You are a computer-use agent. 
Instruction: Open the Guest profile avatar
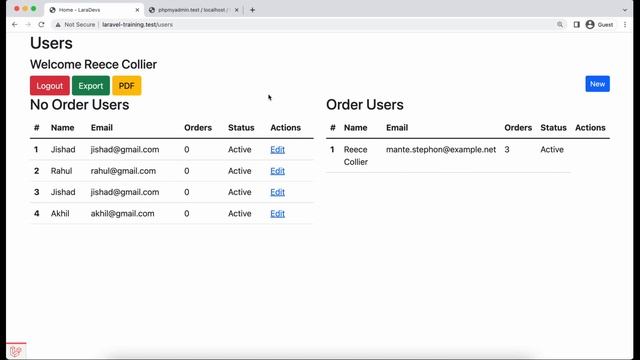590,24
